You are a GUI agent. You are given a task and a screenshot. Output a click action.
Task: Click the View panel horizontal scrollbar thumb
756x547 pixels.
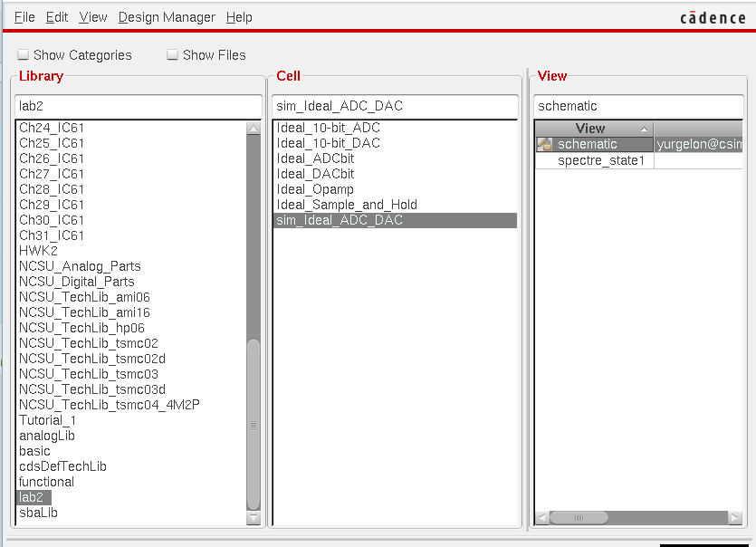click(x=579, y=518)
